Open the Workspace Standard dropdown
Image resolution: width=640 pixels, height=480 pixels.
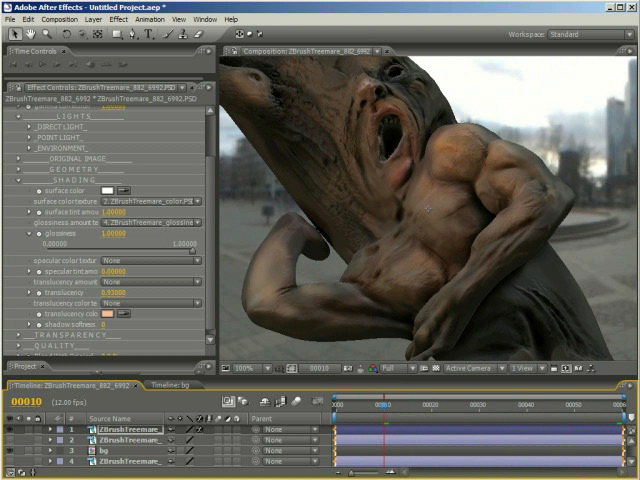coord(590,34)
